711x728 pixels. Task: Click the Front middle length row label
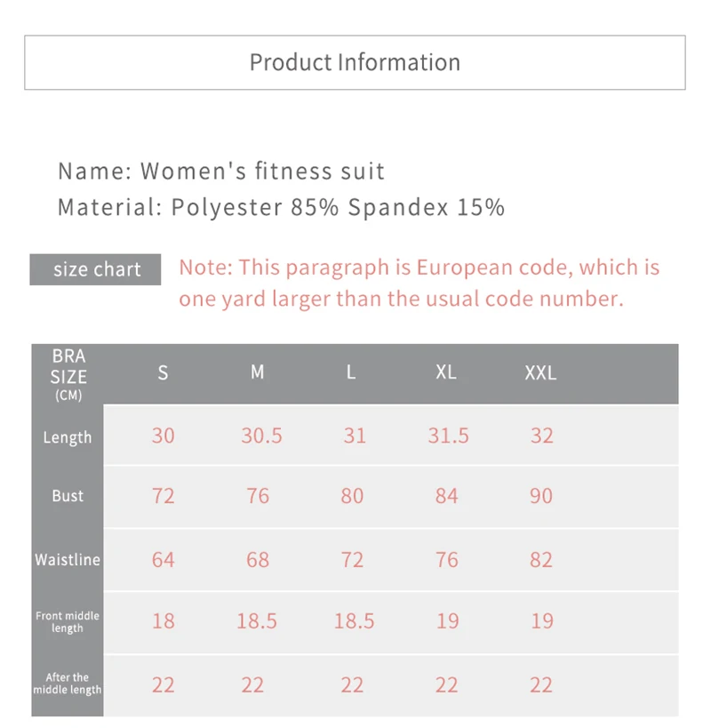coord(68,622)
